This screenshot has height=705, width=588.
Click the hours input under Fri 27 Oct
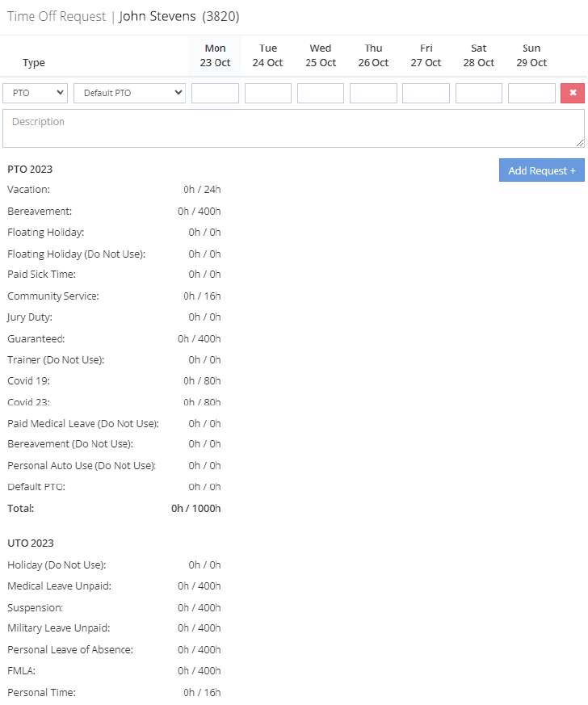click(x=426, y=93)
